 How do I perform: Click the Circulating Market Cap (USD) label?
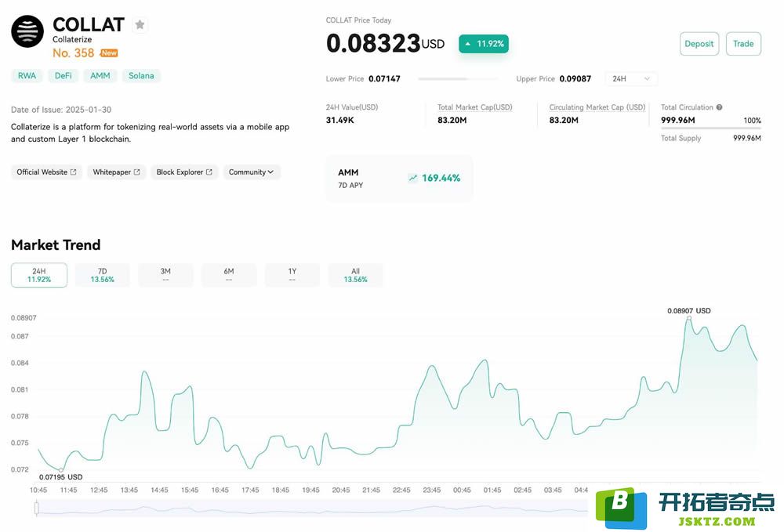click(x=597, y=107)
